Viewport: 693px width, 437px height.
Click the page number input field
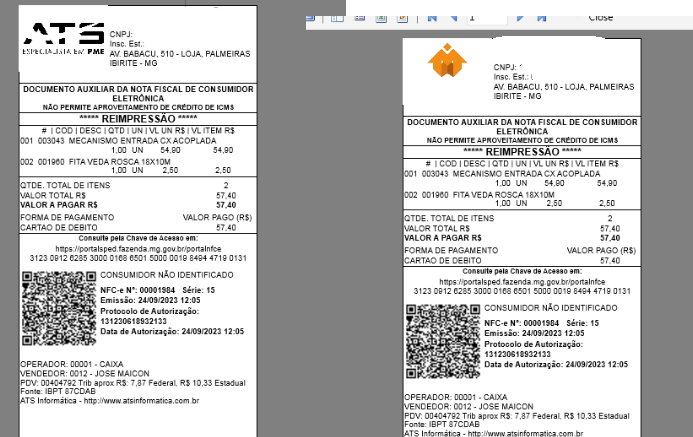click(487, 18)
